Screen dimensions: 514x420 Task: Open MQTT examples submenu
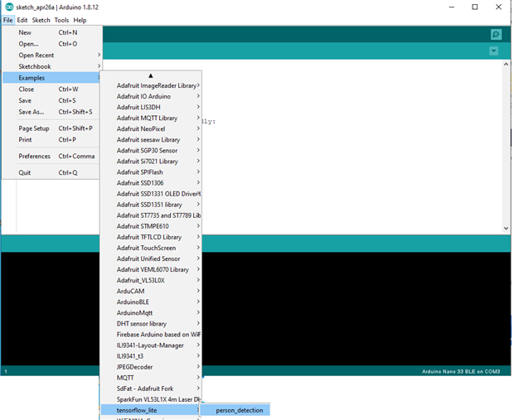click(x=151, y=378)
